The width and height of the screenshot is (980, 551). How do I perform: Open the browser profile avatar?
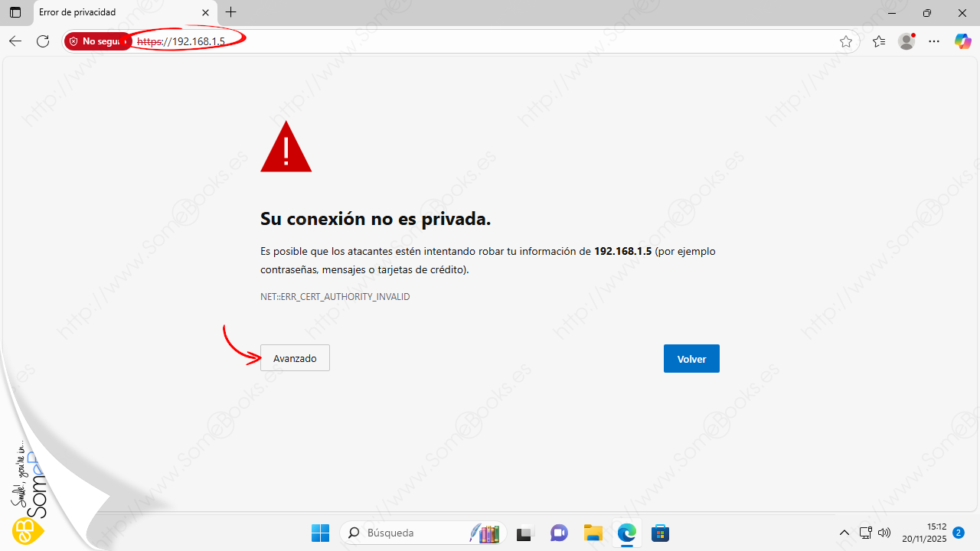pyautogui.click(x=906, y=41)
